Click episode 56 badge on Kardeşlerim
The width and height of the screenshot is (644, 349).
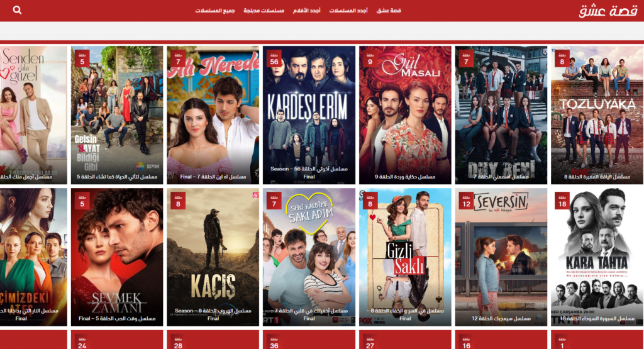(x=274, y=59)
